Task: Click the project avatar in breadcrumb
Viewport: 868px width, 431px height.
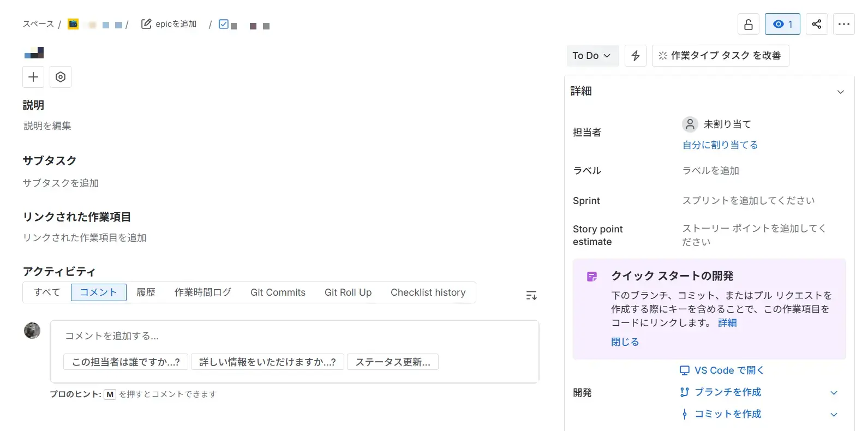Action: (x=73, y=24)
